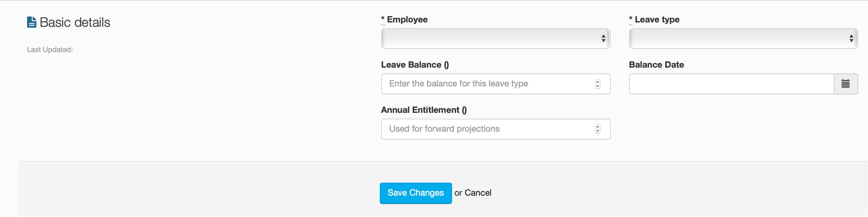Click the Basic details heading text
The height and width of the screenshot is (217, 868).
coord(75,22)
